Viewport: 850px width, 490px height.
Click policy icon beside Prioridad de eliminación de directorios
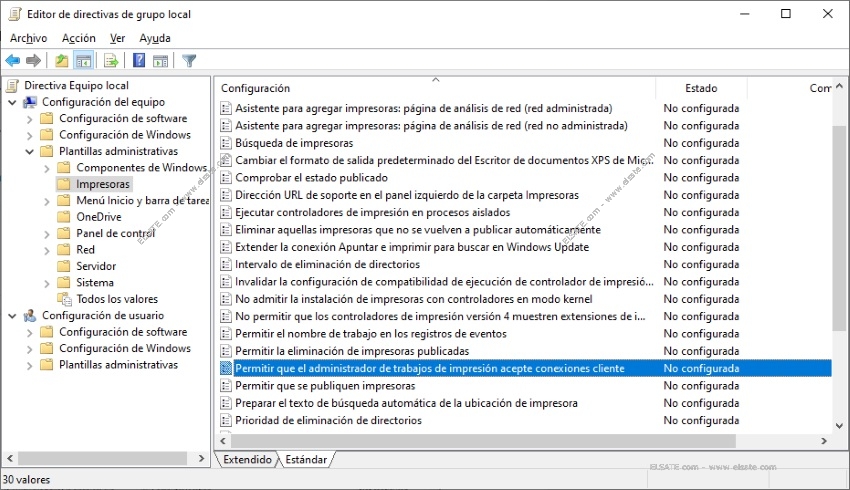[226, 421]
